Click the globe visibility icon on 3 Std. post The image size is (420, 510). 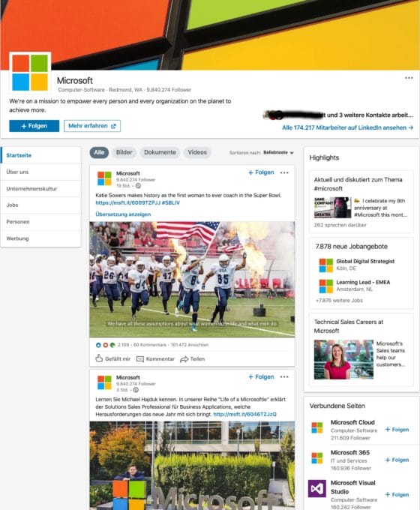click(136, 390)
